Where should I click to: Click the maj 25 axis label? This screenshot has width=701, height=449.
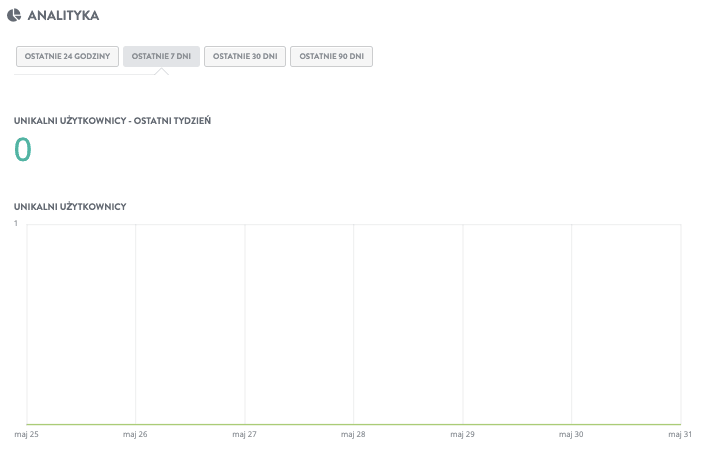tap(26, 434)
